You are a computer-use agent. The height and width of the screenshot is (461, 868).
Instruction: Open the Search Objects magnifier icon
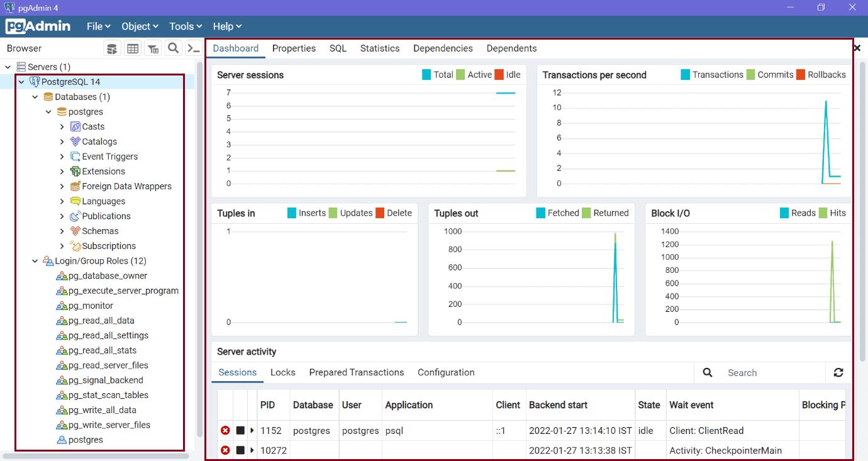pyautogui.click(x=174, y=48)
